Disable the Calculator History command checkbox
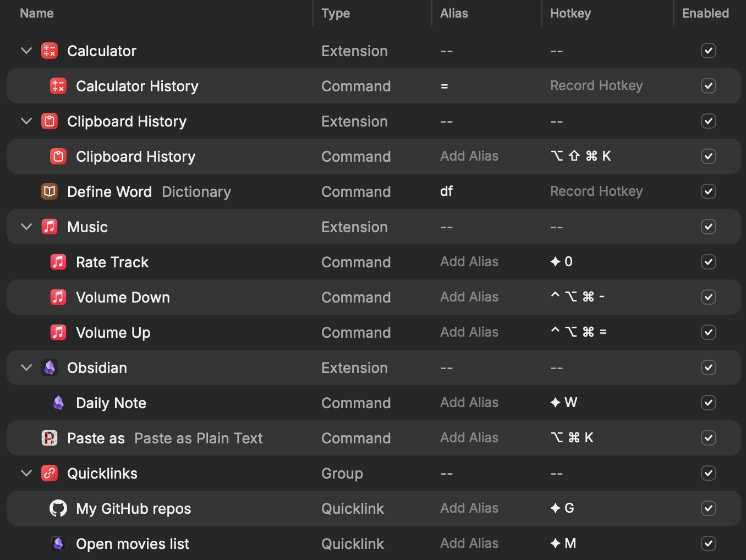The height and width of the screenshot is (560, 746). (709, 86)
